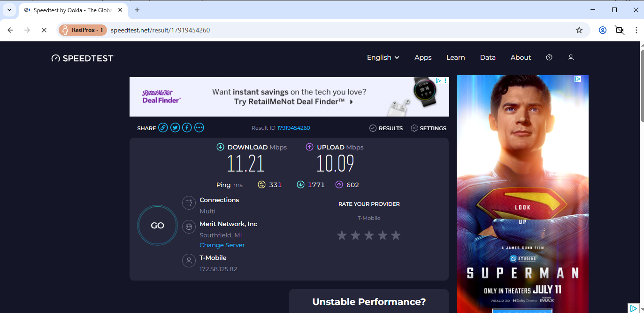Image resolution: width=644 pixels, height=313 pixels.
Task: Click the upload arrow icon beside UPLOAD
Action: click(309, 147)
